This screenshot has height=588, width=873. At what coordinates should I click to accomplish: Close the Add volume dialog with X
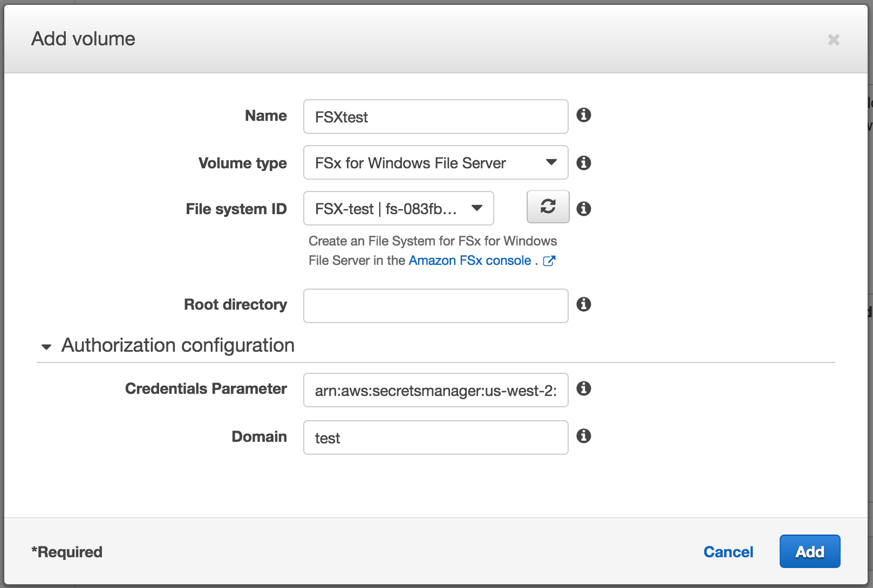coord(834,39)
